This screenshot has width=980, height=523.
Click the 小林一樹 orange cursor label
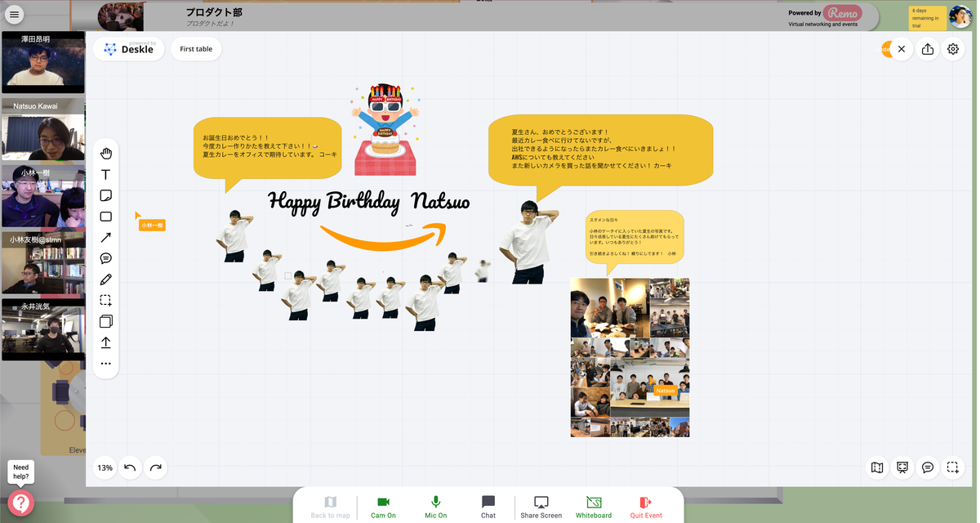coord(151,224)
